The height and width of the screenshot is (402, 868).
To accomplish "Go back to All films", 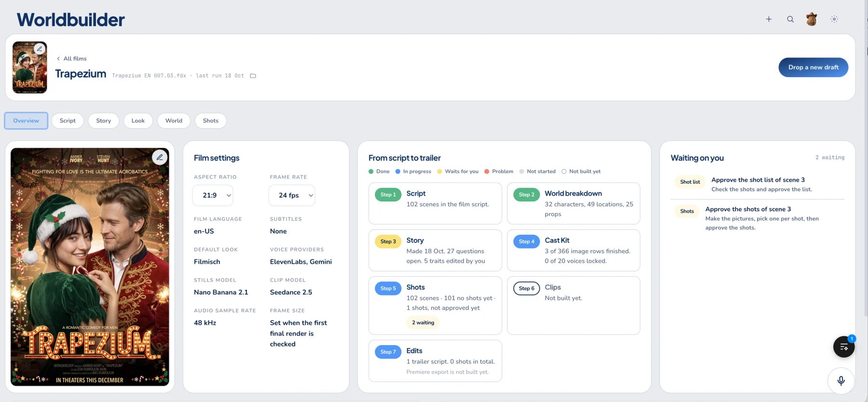I will pyautogui.click(x=72, y=59).
